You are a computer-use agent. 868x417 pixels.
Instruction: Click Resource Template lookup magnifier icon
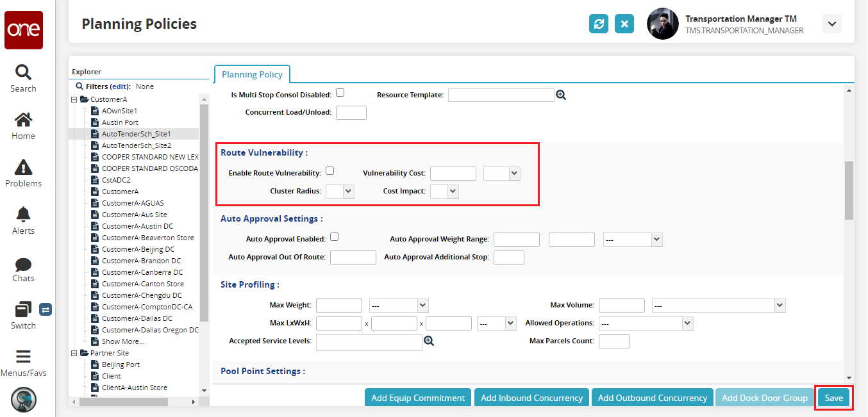(x=561, y=95)
